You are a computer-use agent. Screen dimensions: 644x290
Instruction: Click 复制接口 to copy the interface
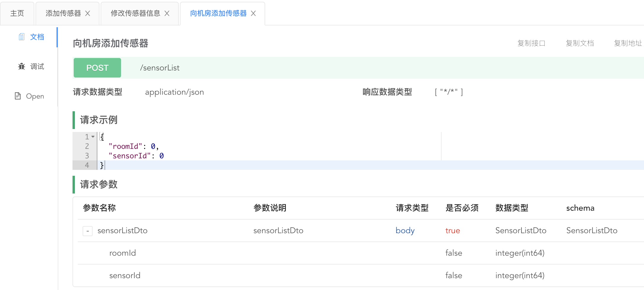(x=531, y=43)
